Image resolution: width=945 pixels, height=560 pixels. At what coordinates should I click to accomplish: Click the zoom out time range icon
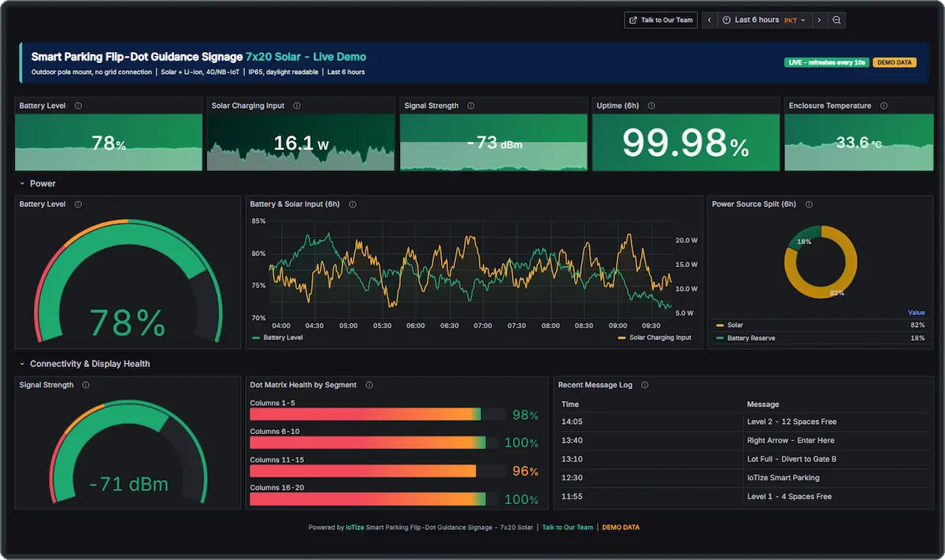pos(836,20)
